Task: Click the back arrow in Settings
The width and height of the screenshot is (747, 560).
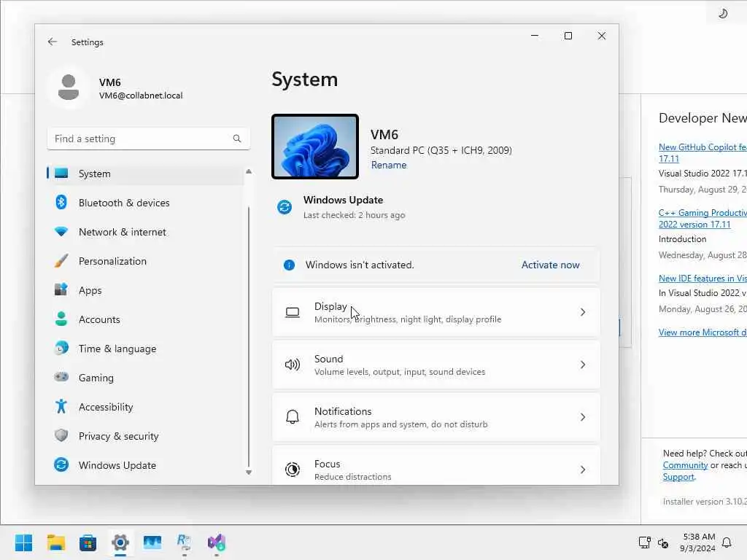Action: pyautogui.click(x=53, y=42)
